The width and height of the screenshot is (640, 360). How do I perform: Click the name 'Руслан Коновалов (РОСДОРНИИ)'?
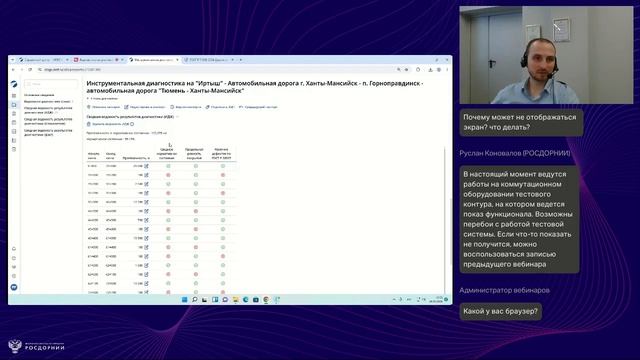(515, 153)
